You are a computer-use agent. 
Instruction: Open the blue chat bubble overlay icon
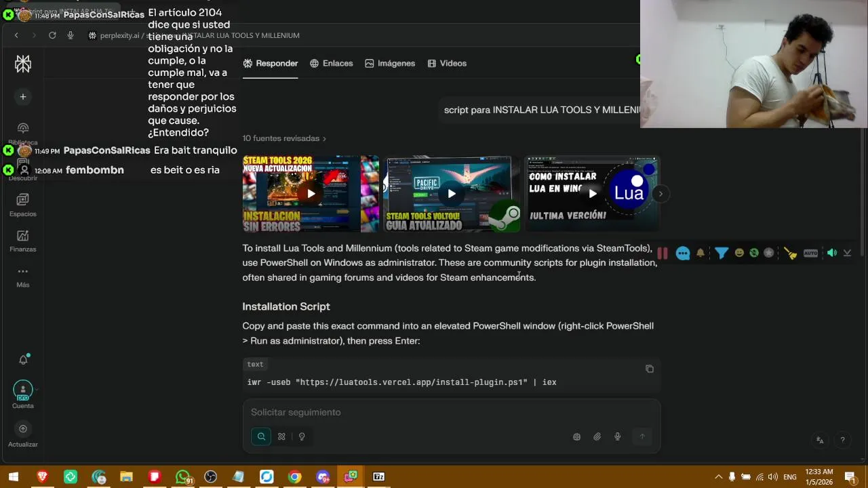[683, 253]
